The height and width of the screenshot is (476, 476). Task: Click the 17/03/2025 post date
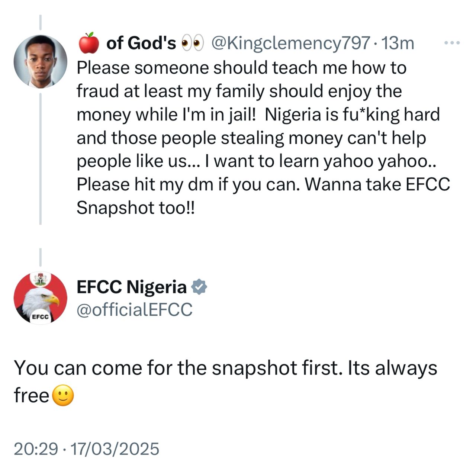(x=115, y=448)
